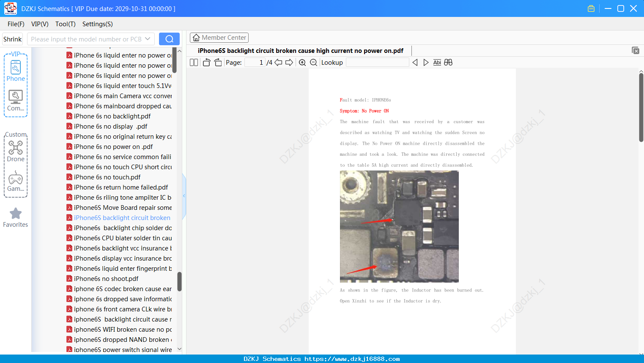Open Favorites
This screenshot has height=363, width=644.
tap(16, 217)
